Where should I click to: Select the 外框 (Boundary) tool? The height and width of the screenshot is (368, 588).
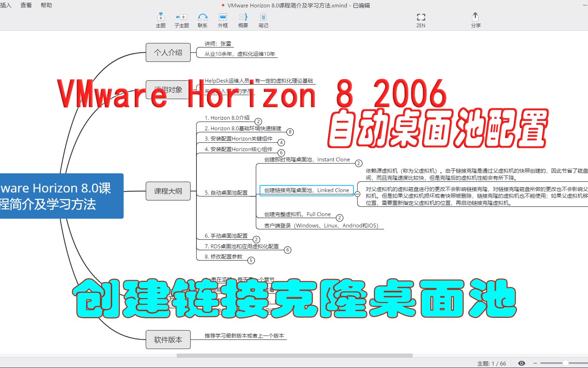point(223,20)
